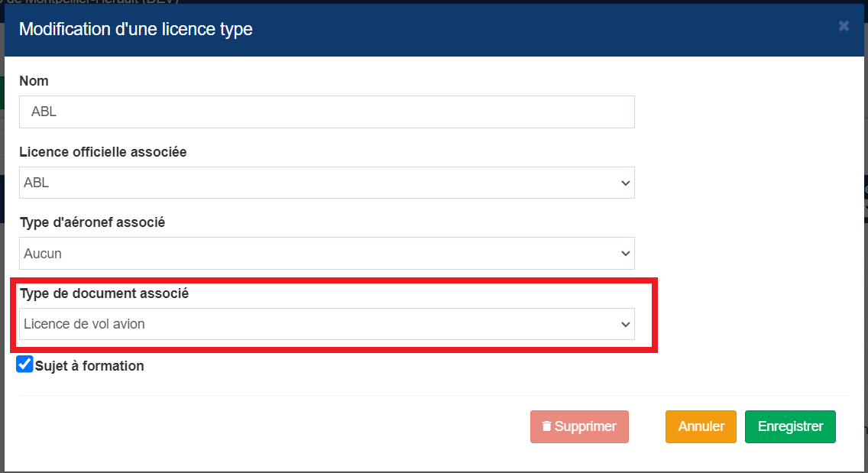The height and width of the screenshot is (473, 868).
Task: Click the Montpellier-Hérault (DEV) header text behind dialog
Action: pyautogui.click(x=89, y=2)
